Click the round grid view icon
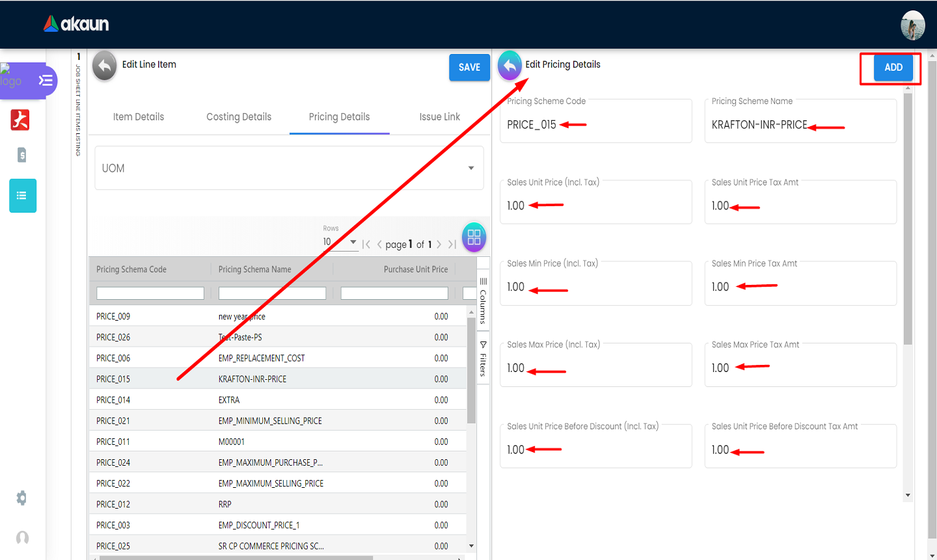 [474, 237]
